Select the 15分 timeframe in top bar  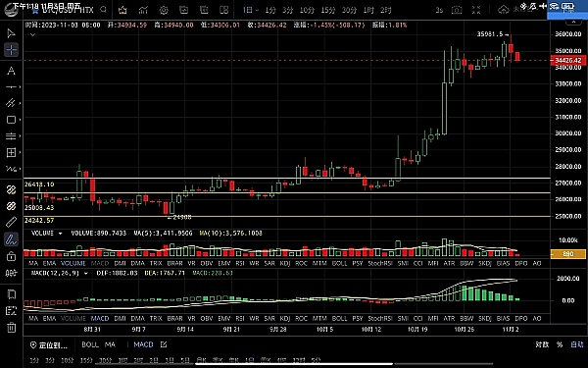328,10
